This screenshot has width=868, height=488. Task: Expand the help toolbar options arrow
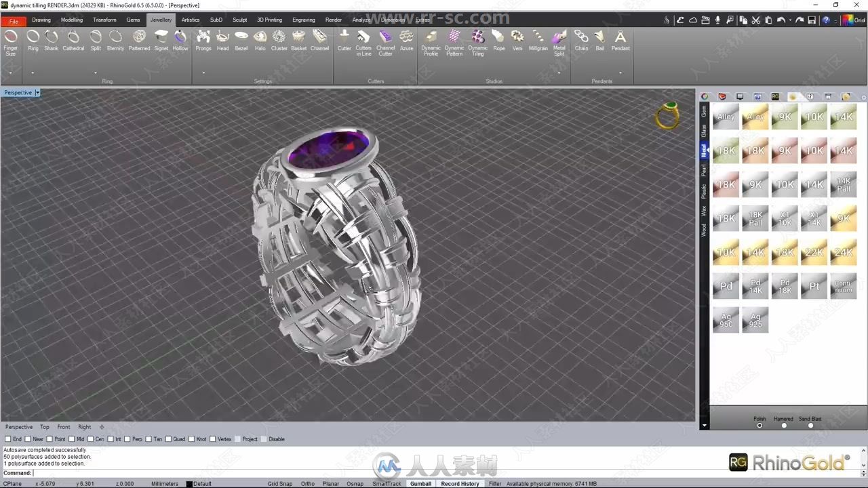coord(835,21)
